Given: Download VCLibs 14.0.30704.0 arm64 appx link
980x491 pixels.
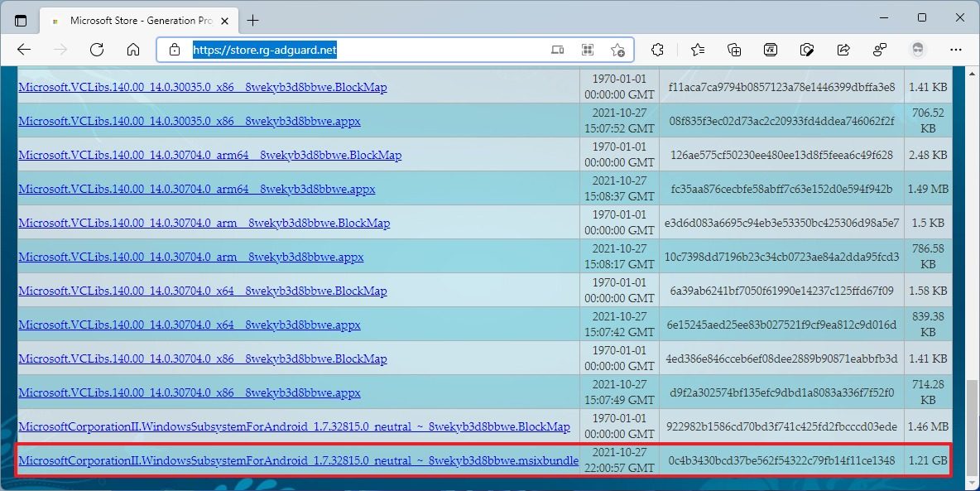Looking at the screenshot, I should tap(197, 189).
